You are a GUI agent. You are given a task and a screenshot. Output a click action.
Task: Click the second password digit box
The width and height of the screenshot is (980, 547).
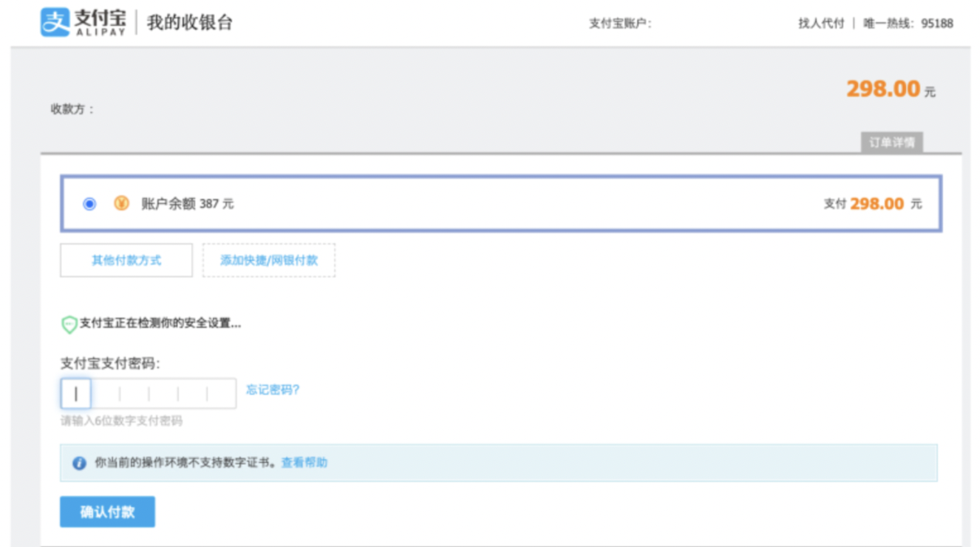click(105, 394)
